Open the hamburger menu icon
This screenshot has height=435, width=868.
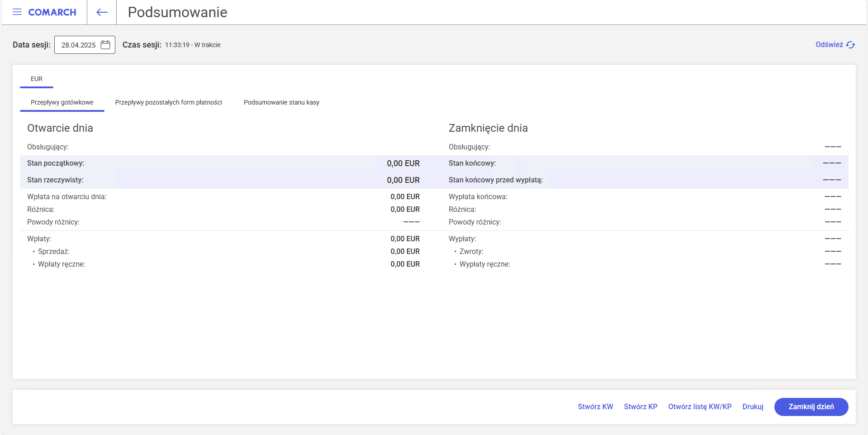tap(17, 12)
